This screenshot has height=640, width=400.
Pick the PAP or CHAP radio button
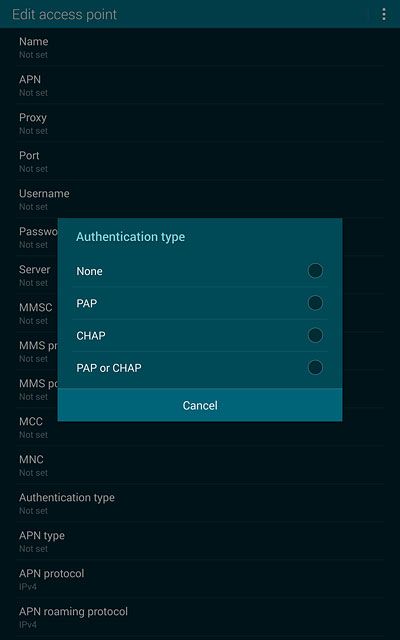click(x=315, y=367)
